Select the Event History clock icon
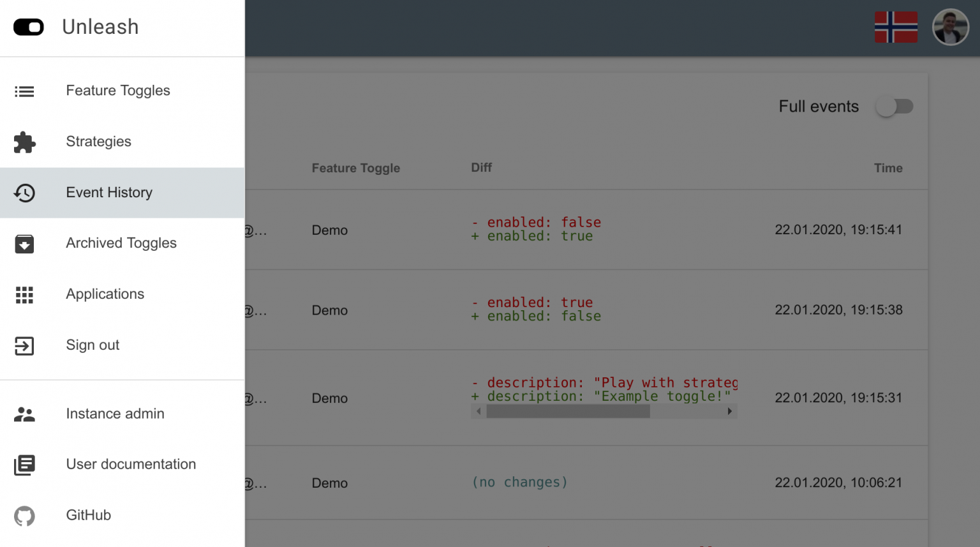Screen dimensions: 980x547 pos(24,193)
